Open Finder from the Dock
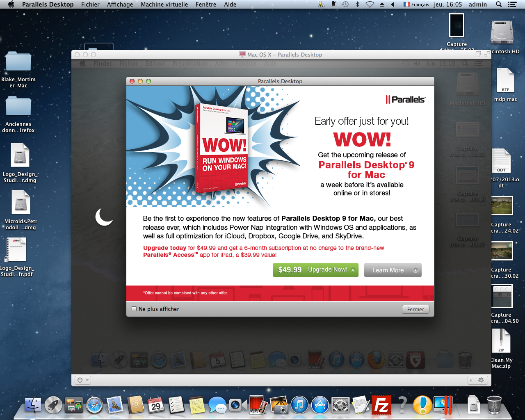 [x=33, y=405]
